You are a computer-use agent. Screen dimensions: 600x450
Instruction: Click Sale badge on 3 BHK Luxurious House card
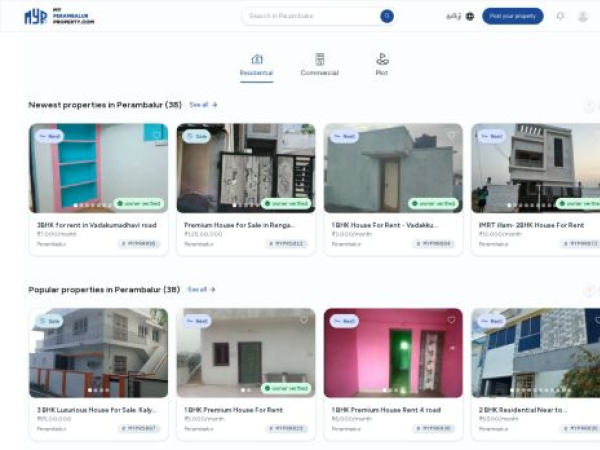pos(50,321)
